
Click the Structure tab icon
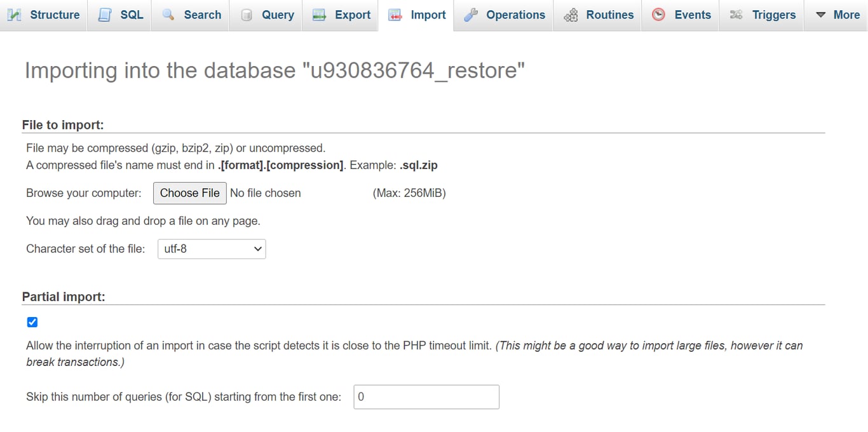point(14,14)
